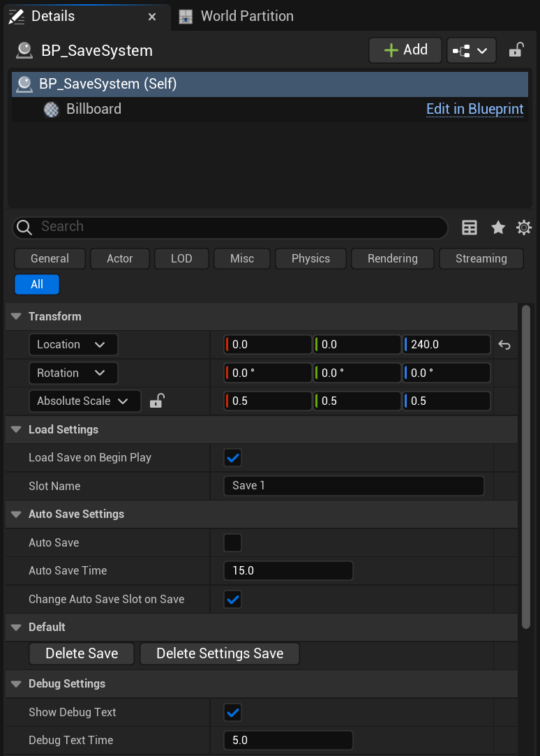This screenshot has height=756, width=540.
Task: Open the Absolute Scale dropdown
Action: tap(84, 401)
